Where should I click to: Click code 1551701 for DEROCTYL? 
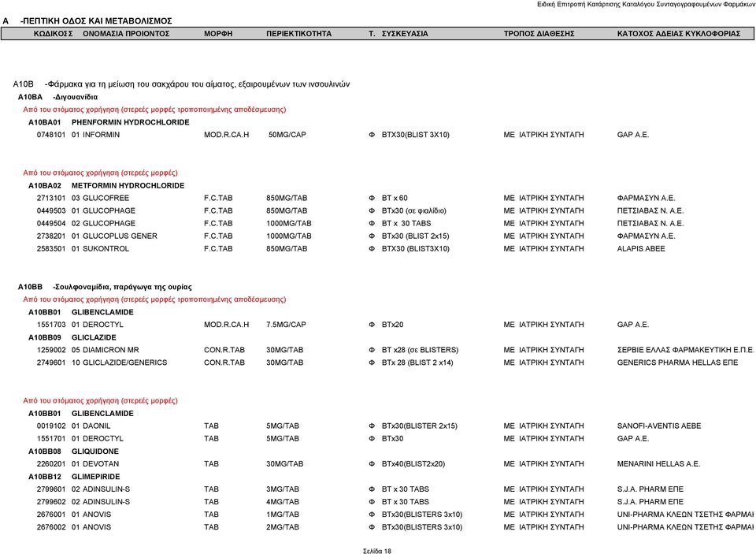pos(51,439)
